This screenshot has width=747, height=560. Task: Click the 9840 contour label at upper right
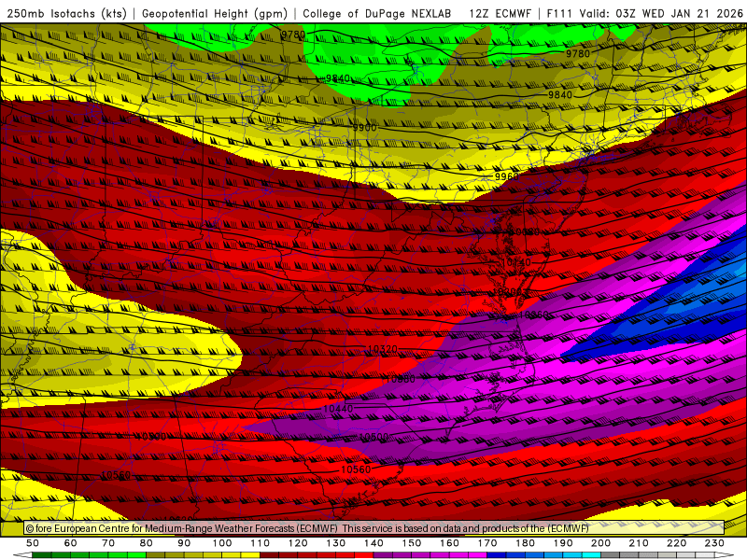[x=559, y=95]
